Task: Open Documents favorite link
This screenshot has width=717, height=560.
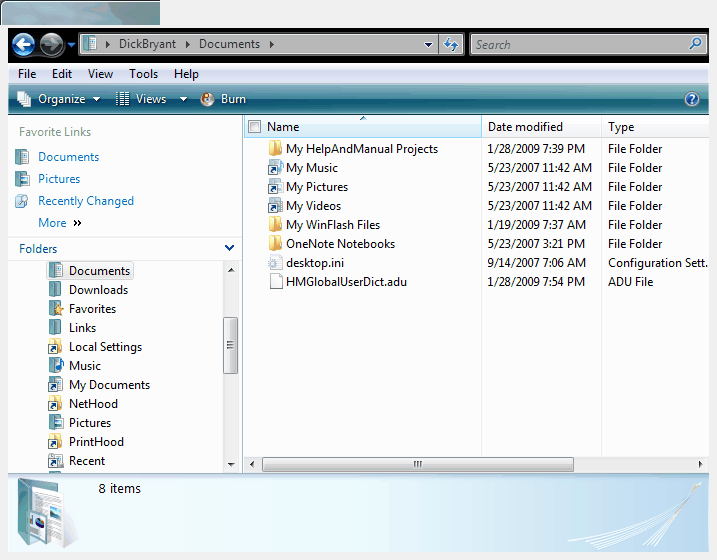Action: 69,157
